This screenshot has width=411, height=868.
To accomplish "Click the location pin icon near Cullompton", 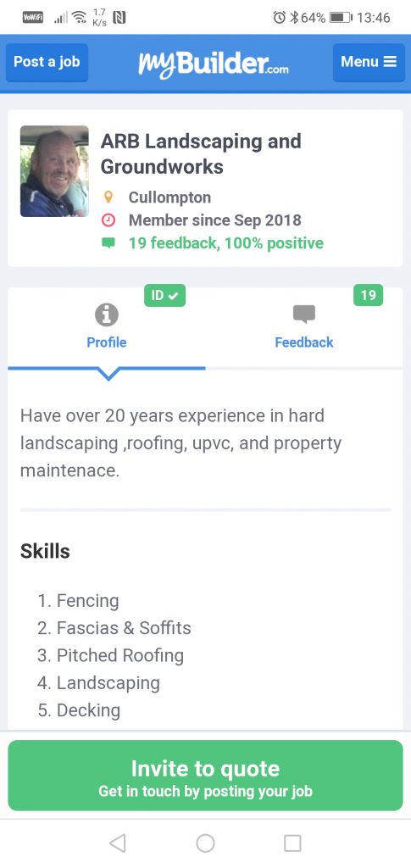I will coord(108,197).
